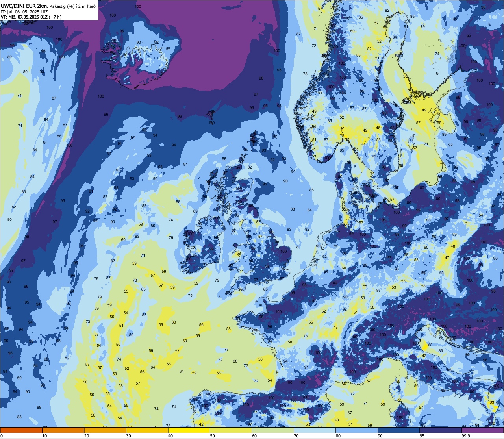Image resolution: width=504 pixels, height=439 pixels.
Task: Click the humidity value 77 on the map
Action: tap(226, 350)
